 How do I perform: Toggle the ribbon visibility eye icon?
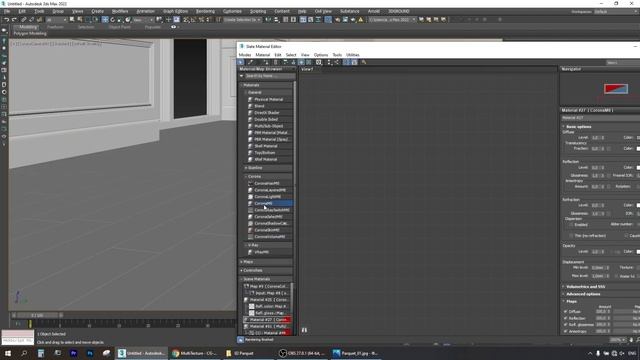pos(173,27)
